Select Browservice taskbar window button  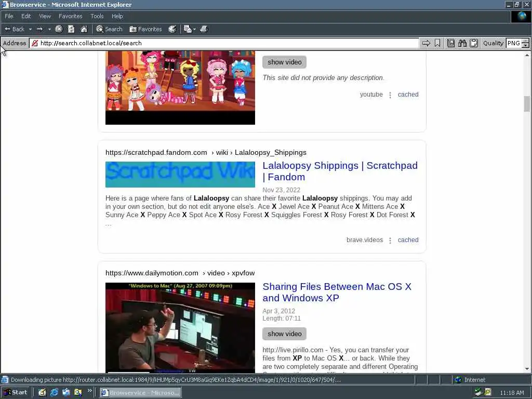[x=140, y=393]
